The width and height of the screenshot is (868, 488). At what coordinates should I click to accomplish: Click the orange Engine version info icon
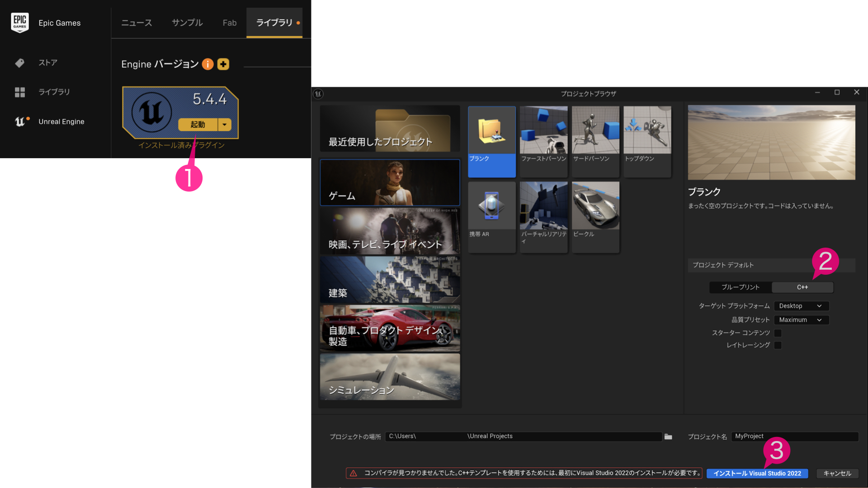[x=208, y=64]
